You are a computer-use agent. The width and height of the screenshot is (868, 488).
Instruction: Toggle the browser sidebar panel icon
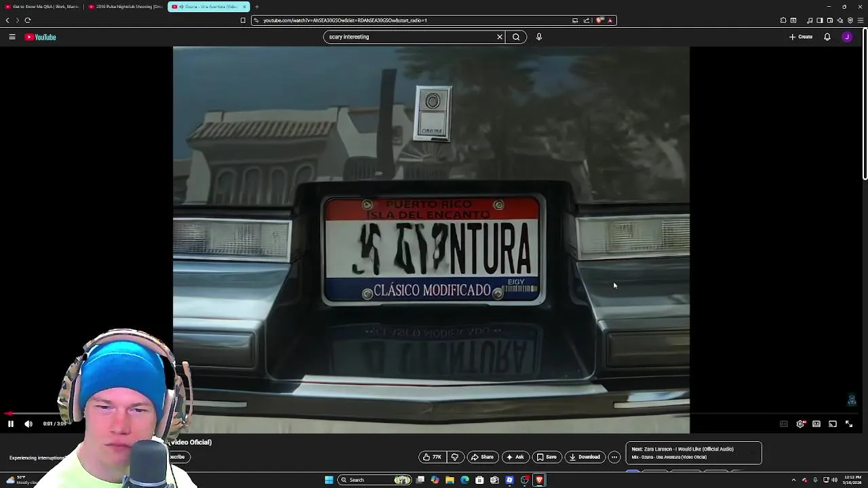820,20
